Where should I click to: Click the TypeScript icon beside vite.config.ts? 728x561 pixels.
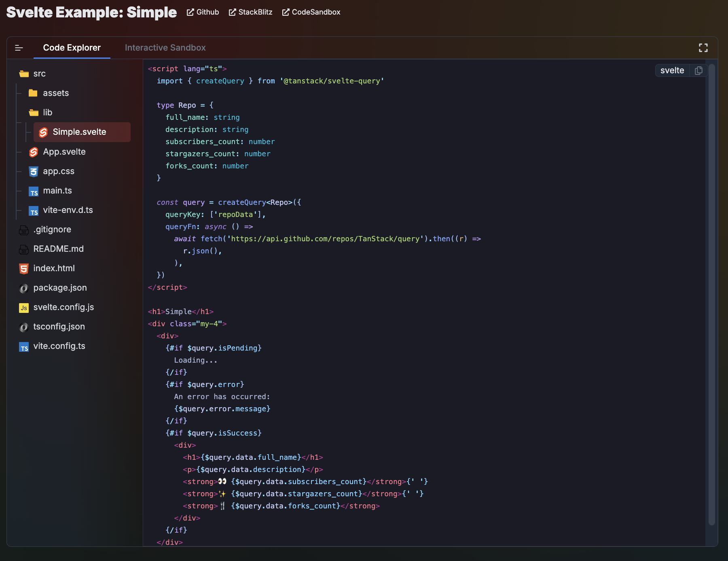coord(24,347)
